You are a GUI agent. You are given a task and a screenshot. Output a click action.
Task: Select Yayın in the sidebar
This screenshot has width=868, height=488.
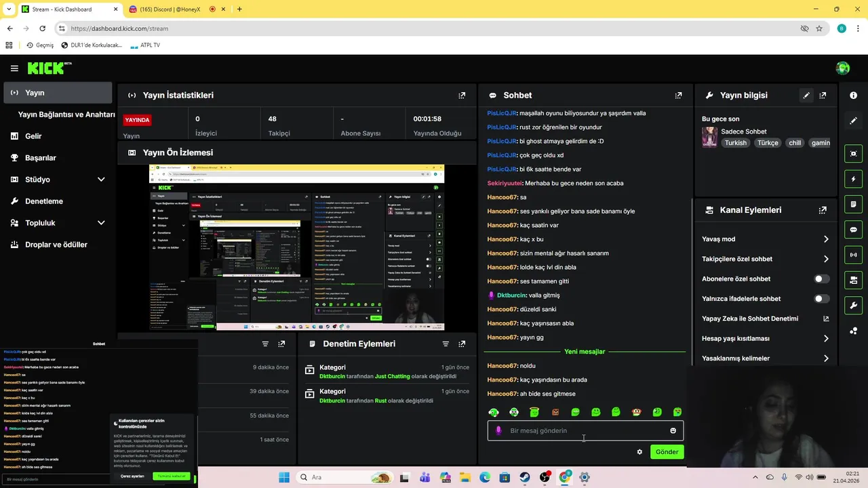coord(58,93)
